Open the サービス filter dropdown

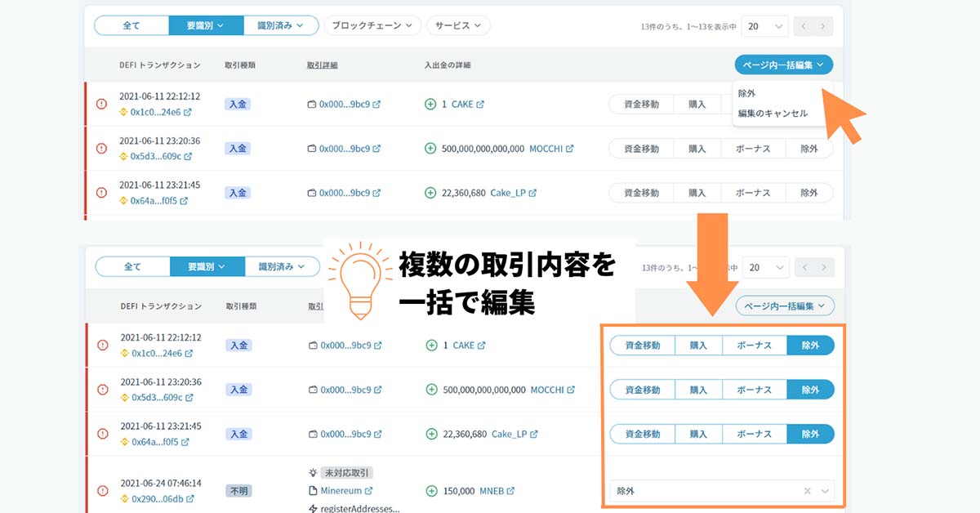(x=458, y=25)
